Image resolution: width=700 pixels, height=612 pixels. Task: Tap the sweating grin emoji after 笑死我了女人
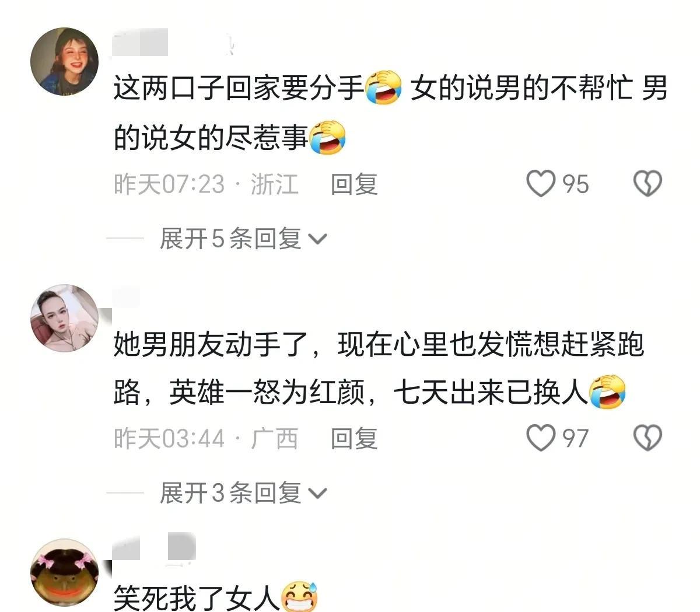[x=299, y=597]
